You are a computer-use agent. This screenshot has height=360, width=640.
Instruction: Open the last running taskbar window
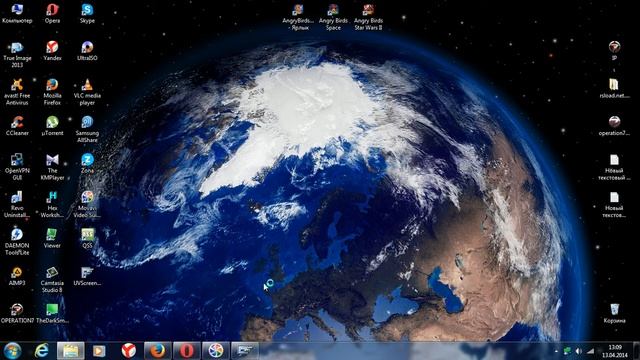[x=244, y=351]
